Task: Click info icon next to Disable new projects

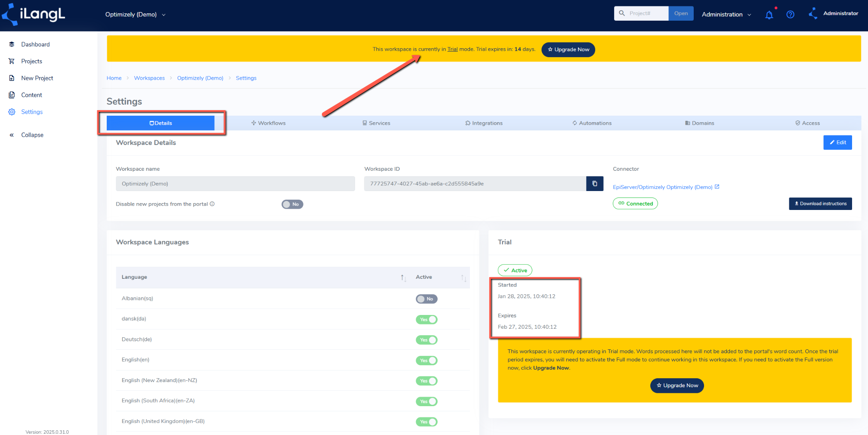Action: [212, 204]
